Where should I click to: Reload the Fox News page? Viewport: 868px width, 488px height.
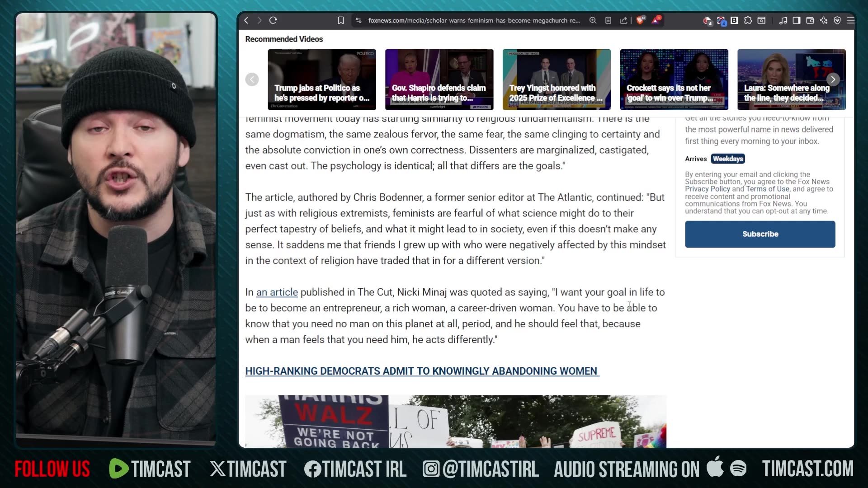(x=273, y=20)
